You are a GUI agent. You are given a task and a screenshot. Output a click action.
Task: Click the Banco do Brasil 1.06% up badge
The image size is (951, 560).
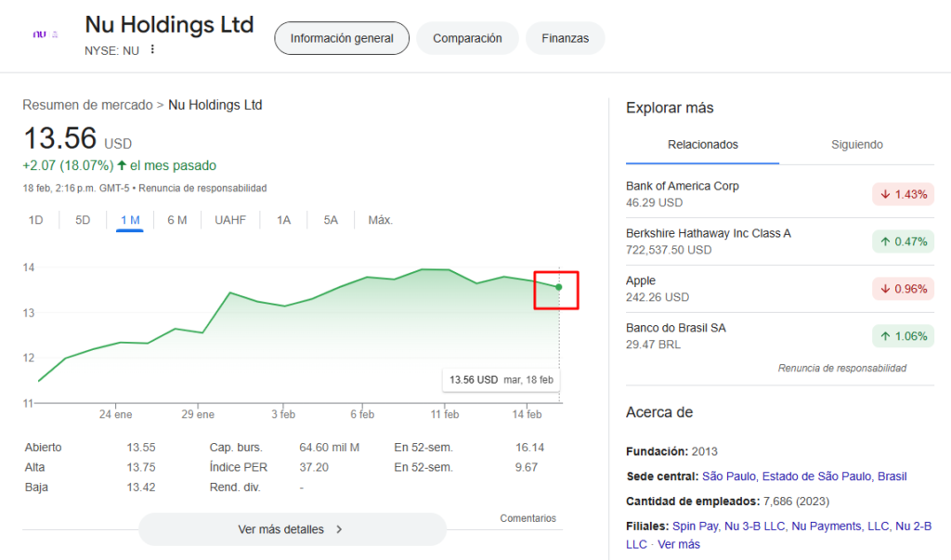click(903, 337)
